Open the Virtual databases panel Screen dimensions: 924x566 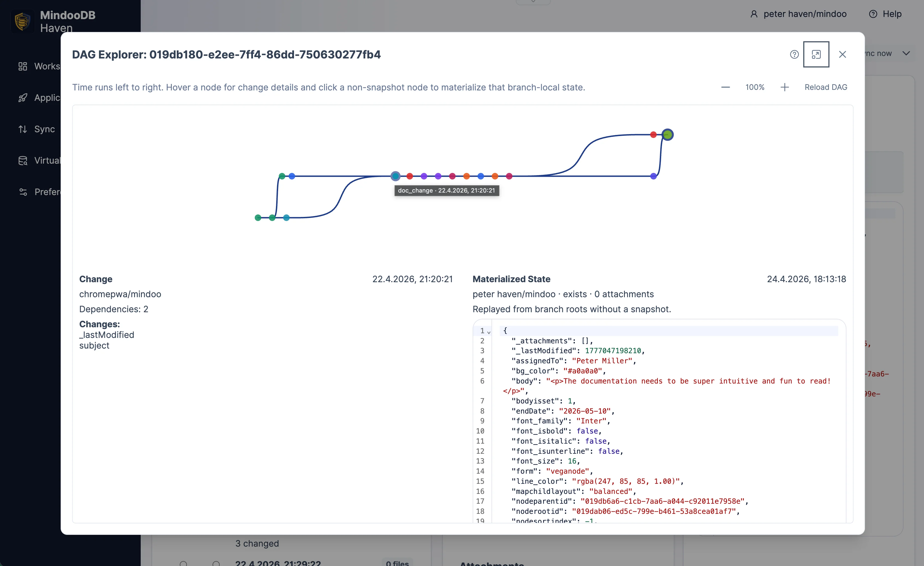click(x=22, y=160)
